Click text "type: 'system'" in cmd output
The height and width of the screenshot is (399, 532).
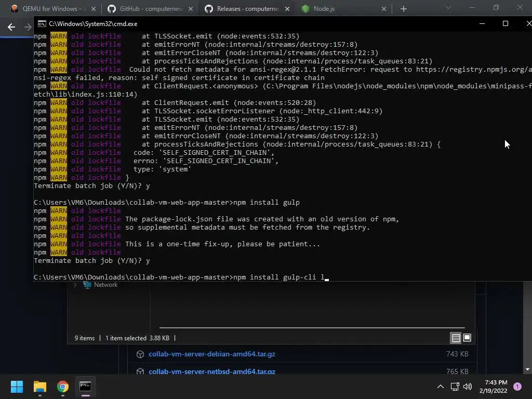pos(162,169)
